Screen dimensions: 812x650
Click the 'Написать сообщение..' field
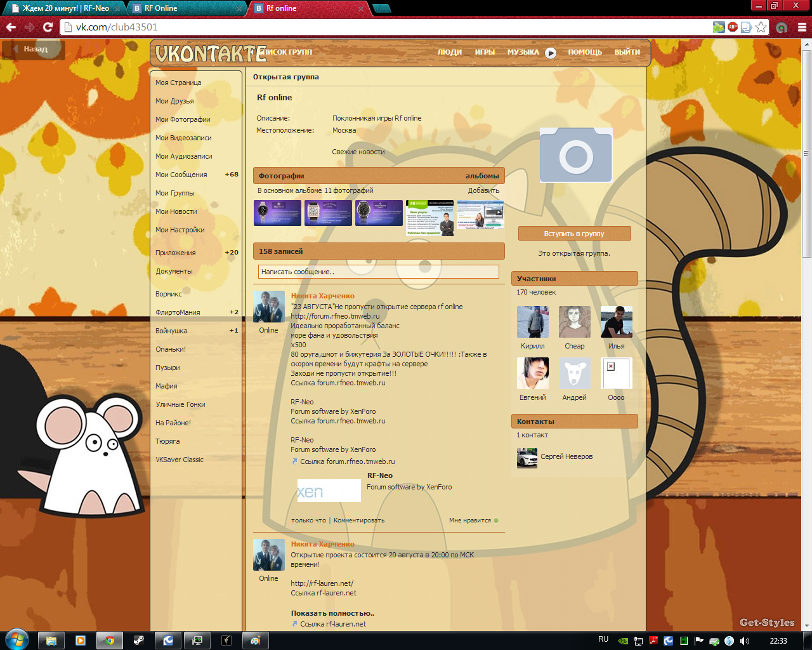pyautogui.click(x=379, y=272)
